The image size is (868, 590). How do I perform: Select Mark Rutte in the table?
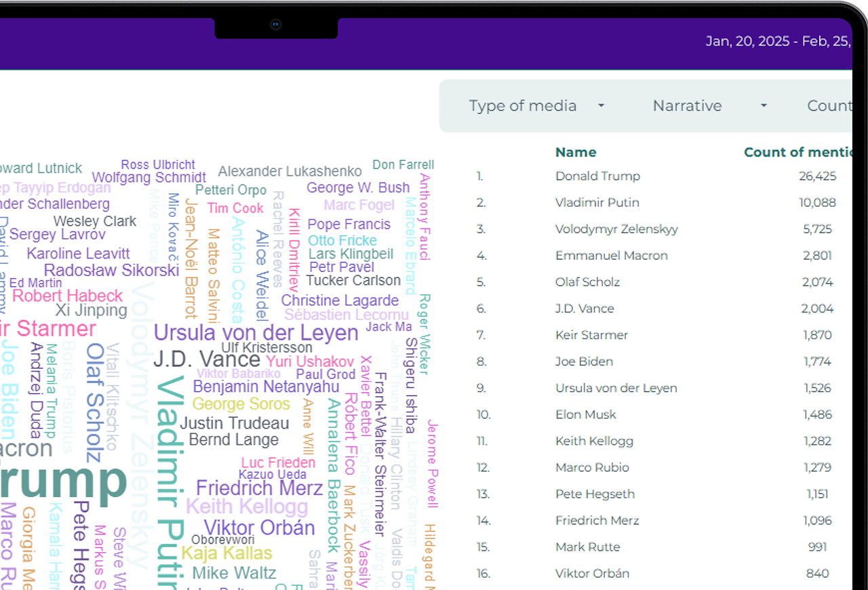coord(587,547)
